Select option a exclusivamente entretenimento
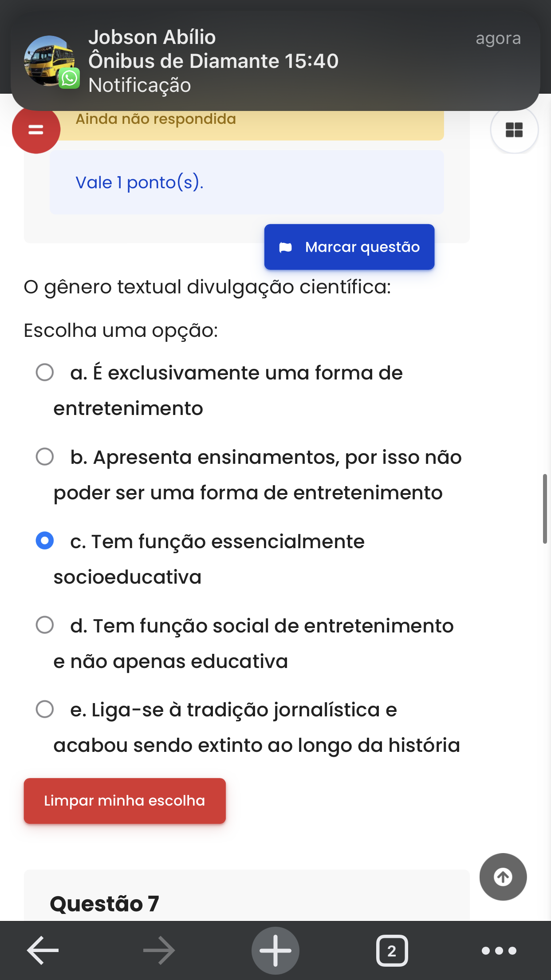551x980 pixels. click(45, 372)
